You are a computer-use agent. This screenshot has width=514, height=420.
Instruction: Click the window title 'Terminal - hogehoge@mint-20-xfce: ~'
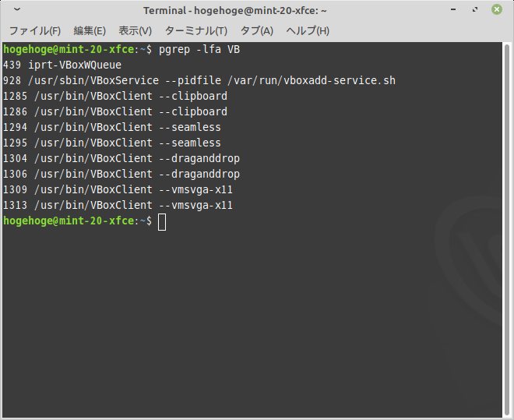click(235, 10)
